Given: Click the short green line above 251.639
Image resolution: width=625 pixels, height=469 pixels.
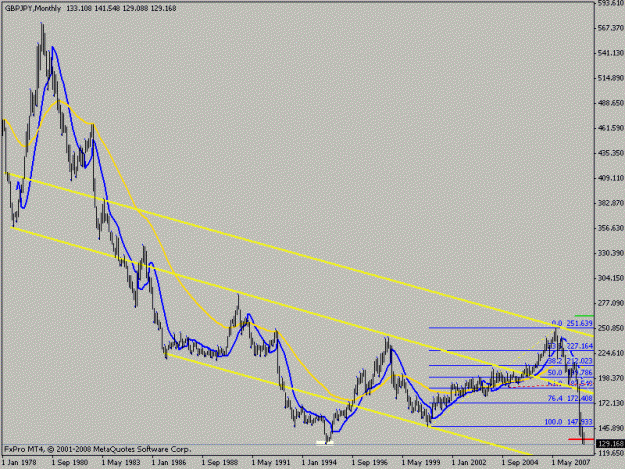Looking at the screenshot, I should coord(584,316).
